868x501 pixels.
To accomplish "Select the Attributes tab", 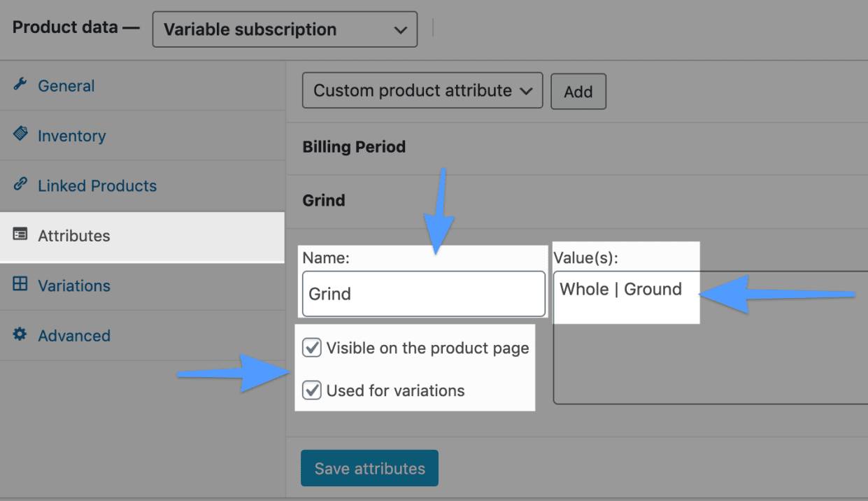I will click(x=143, y=236).
